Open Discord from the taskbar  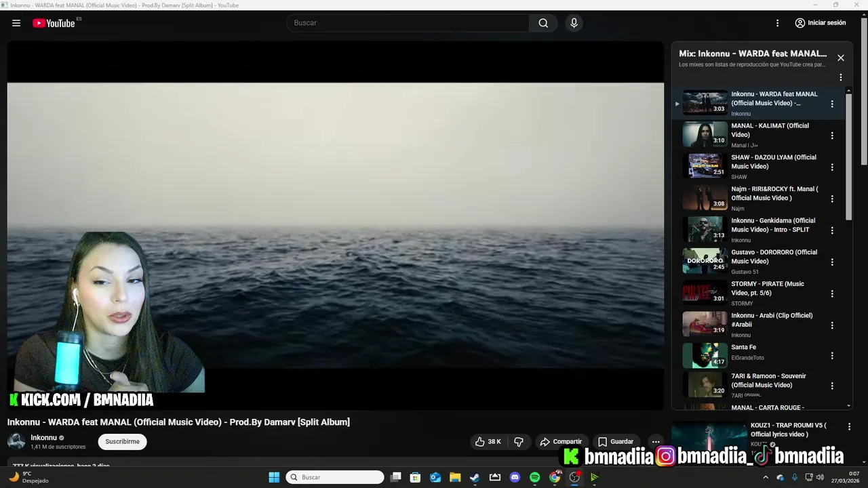[x=515, y=477]
